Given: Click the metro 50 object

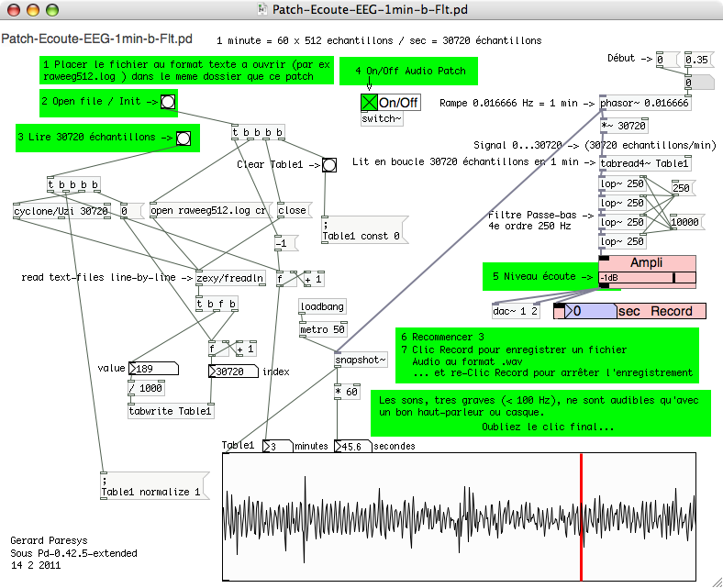Looking at the screenshot, I should click(x=323, y=329).
